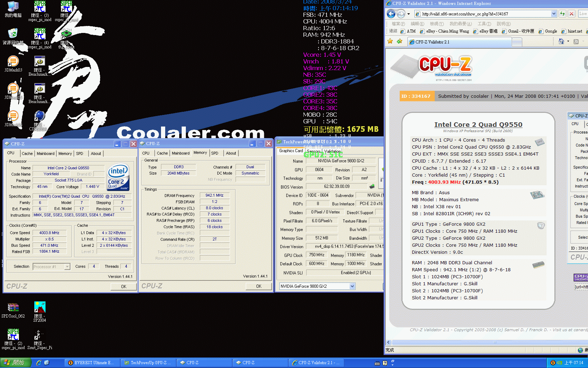This screenshot has height=368, width=588.
Task: Click the 4003.8 MHz Core Speed value
Action: pos(49,233)
